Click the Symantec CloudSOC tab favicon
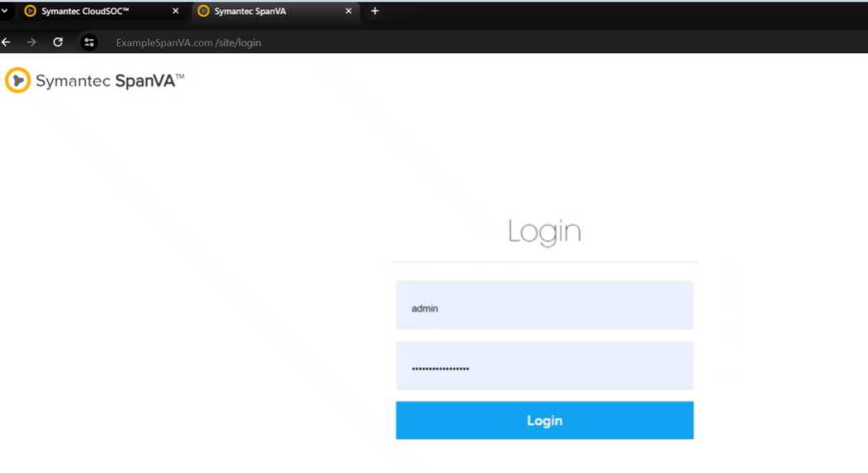The height and width of the screenshot is (473, 868). point(31,11)
